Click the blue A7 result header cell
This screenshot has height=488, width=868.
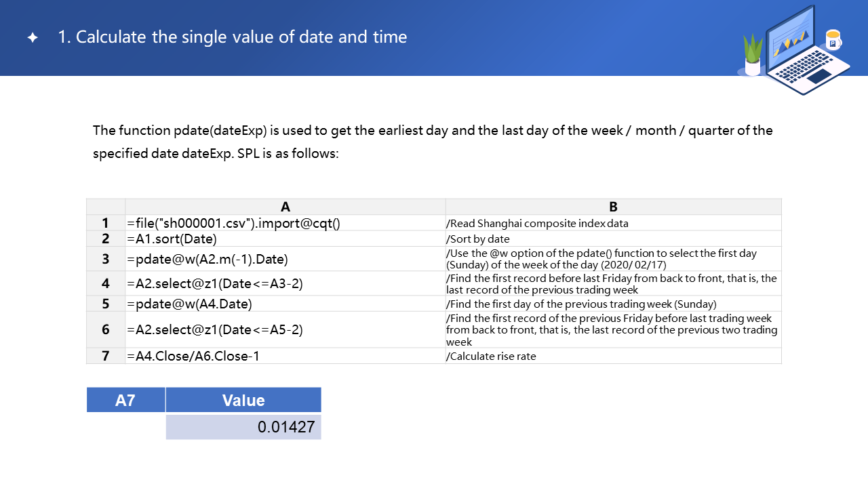point(125,400)
